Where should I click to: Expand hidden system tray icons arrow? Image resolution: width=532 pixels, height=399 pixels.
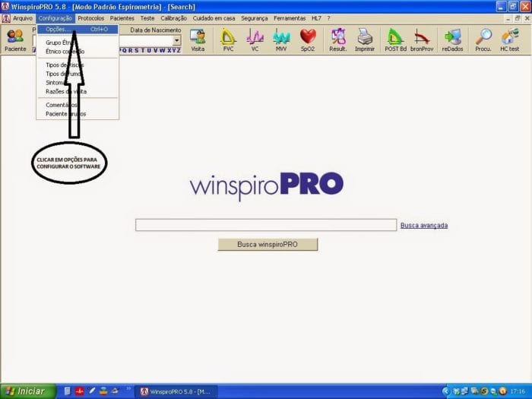tap(446, 391)
